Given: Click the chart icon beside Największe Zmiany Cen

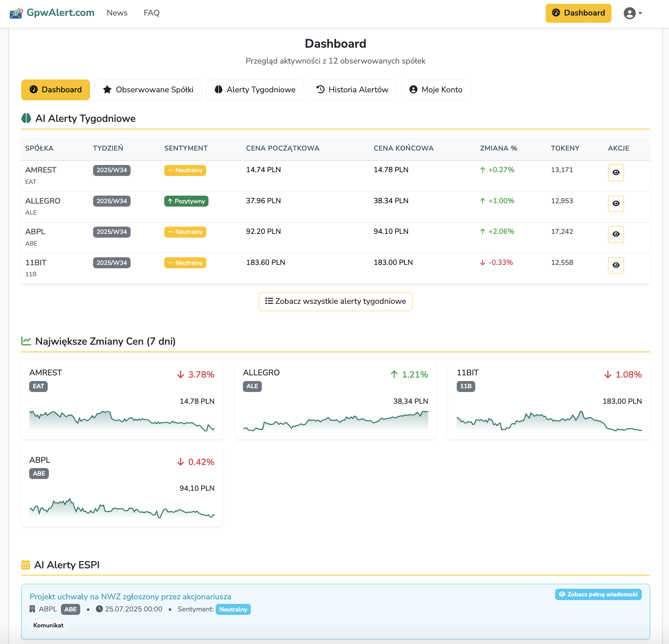Looking at the screenshot, I should tap(26, 341).
